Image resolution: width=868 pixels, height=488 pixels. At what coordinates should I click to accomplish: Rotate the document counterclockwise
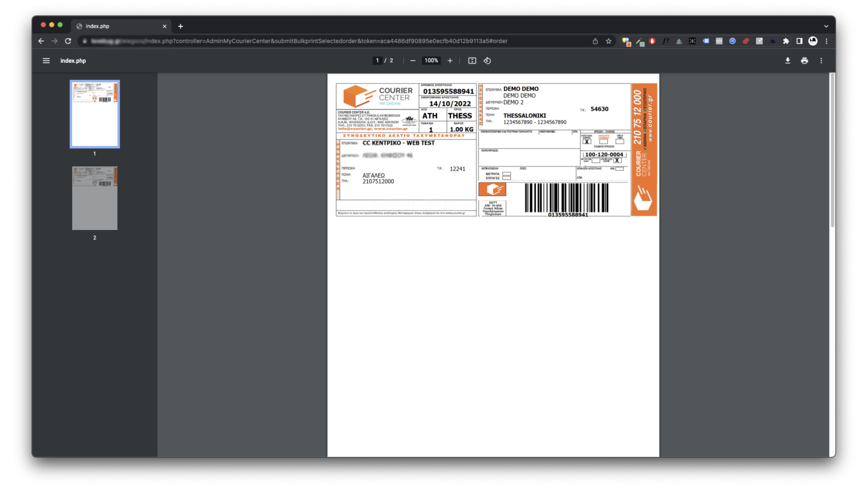point(487,61)
